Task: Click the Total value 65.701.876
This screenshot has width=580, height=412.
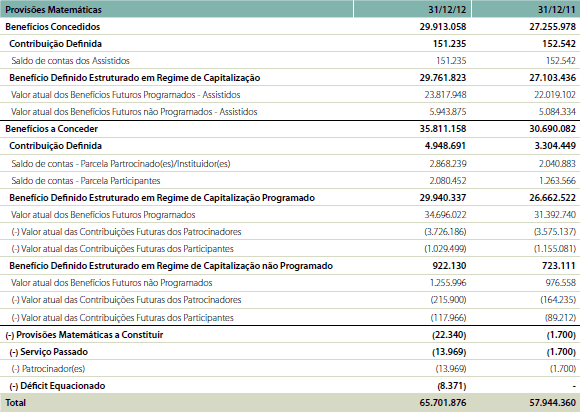Action: (443, 402)
